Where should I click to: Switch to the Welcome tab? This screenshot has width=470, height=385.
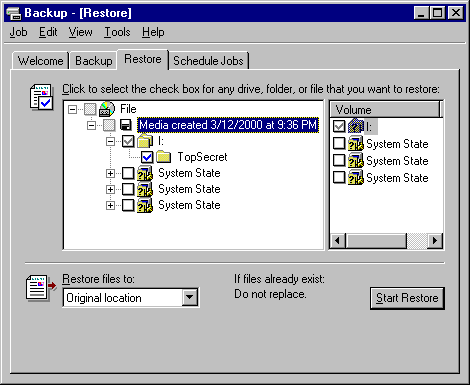point(40,61)
